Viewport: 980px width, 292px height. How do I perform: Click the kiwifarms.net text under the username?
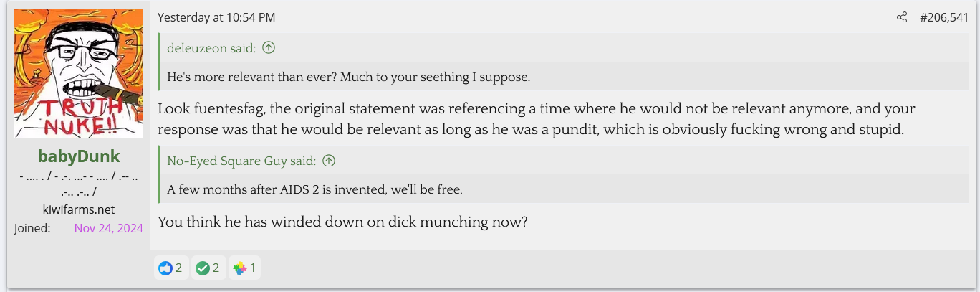(79, 209)
